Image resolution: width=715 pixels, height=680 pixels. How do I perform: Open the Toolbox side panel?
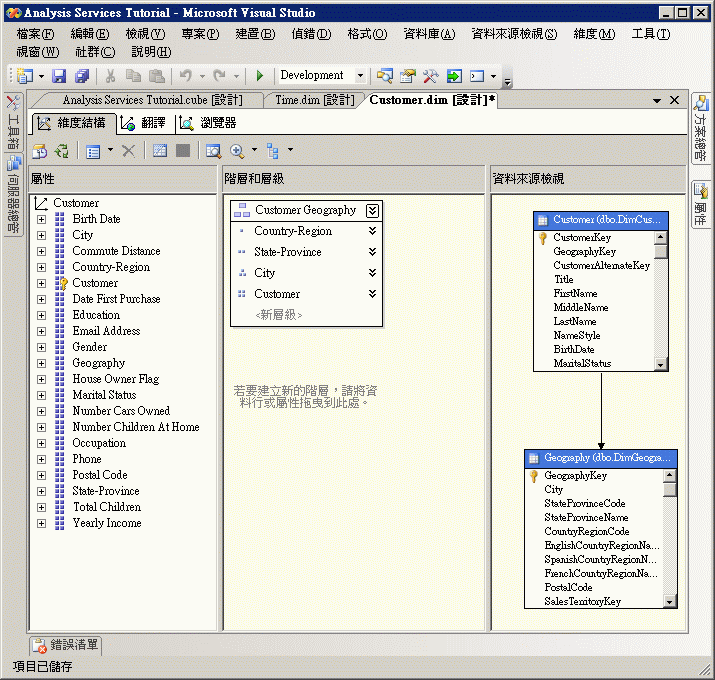click(13, 122)
